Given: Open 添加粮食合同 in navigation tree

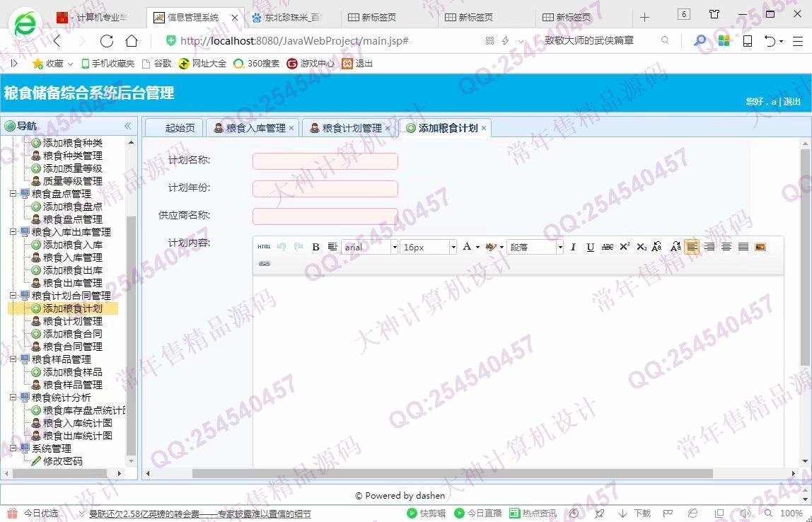Looking at the screenshot, I should coord(72,334).
